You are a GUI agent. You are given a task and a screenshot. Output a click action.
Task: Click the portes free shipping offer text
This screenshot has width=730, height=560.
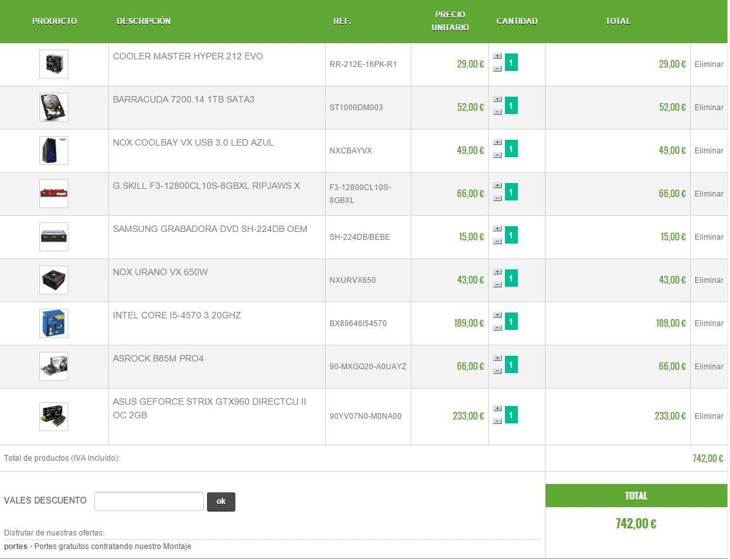click(97, 546)
